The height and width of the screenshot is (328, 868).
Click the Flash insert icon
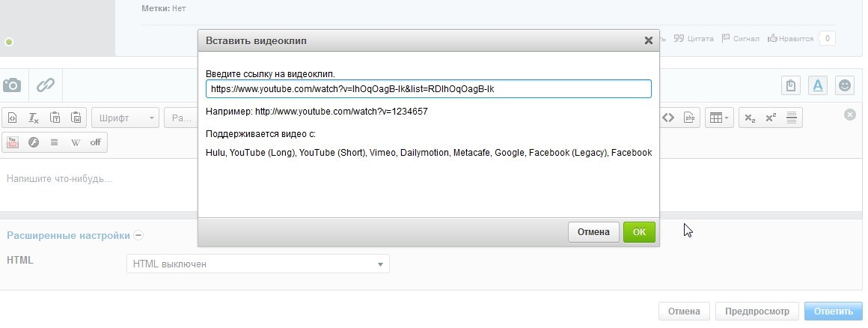34,142
